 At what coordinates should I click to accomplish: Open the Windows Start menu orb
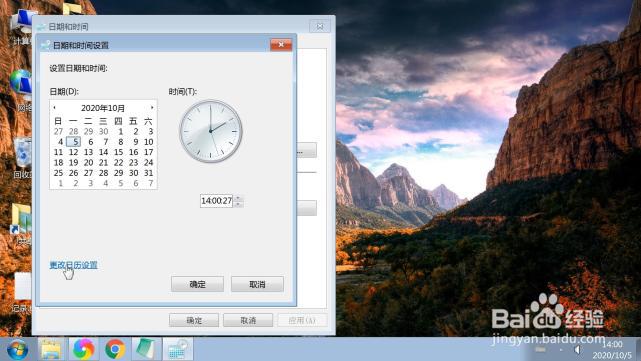coord(17,350)
